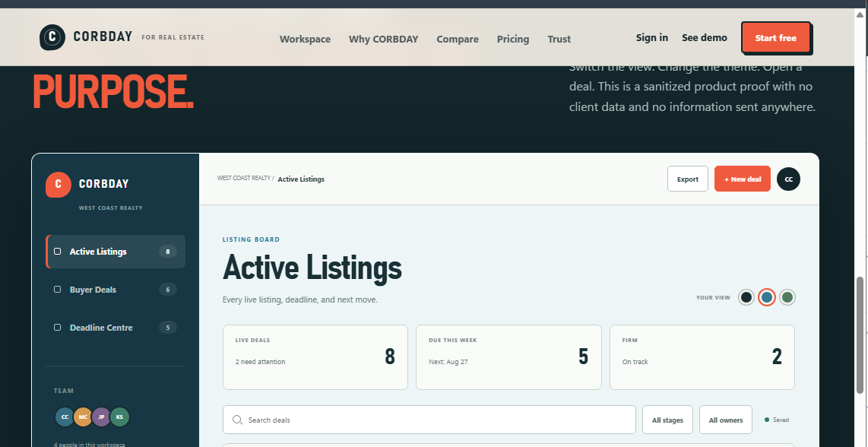Click the Buyer Deals square icon
Image resolution: width=868 pixels, height=447 pixels.
(57, 289)
